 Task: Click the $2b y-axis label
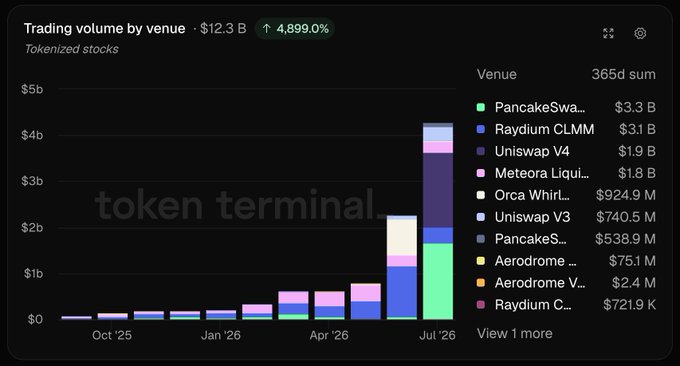pyautogui.click(x=32, y=227)
